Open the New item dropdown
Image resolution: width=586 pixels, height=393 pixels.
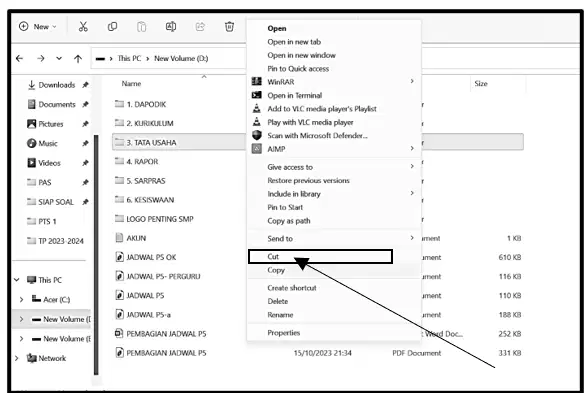pos(38,27)
